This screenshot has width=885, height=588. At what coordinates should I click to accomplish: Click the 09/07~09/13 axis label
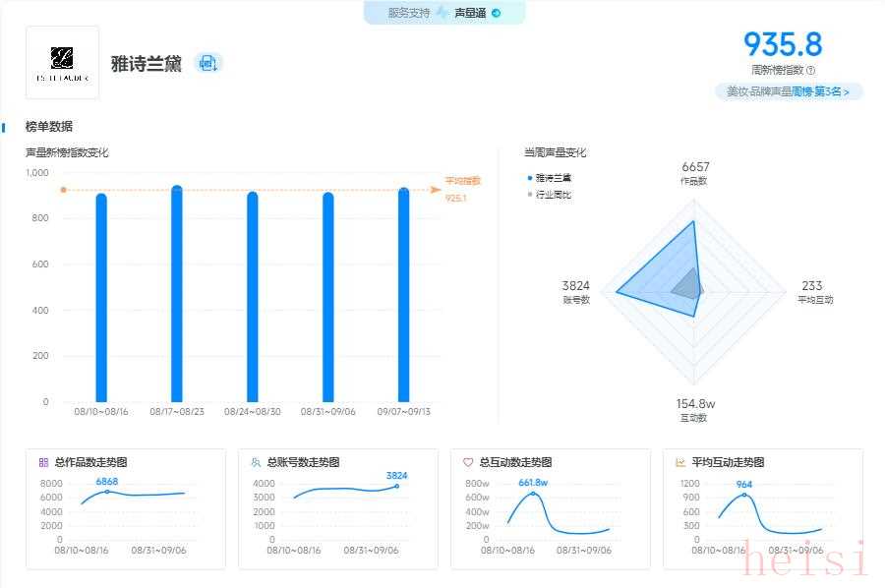(x=403, y=412)
